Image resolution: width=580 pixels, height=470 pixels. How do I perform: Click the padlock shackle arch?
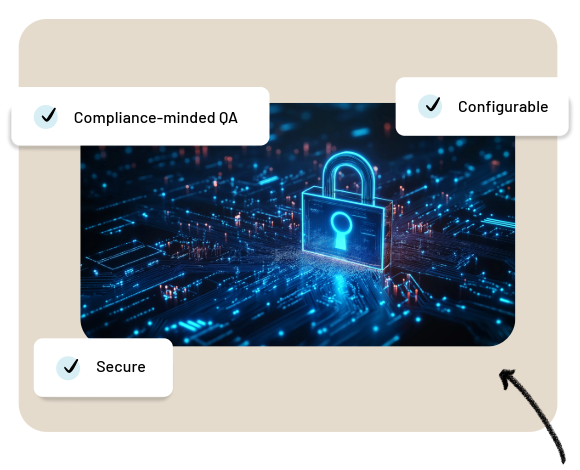(x=348, y=176)
